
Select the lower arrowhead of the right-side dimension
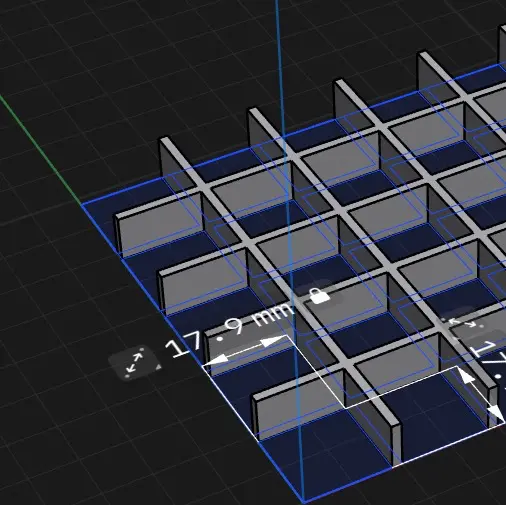tap(496, 415)
